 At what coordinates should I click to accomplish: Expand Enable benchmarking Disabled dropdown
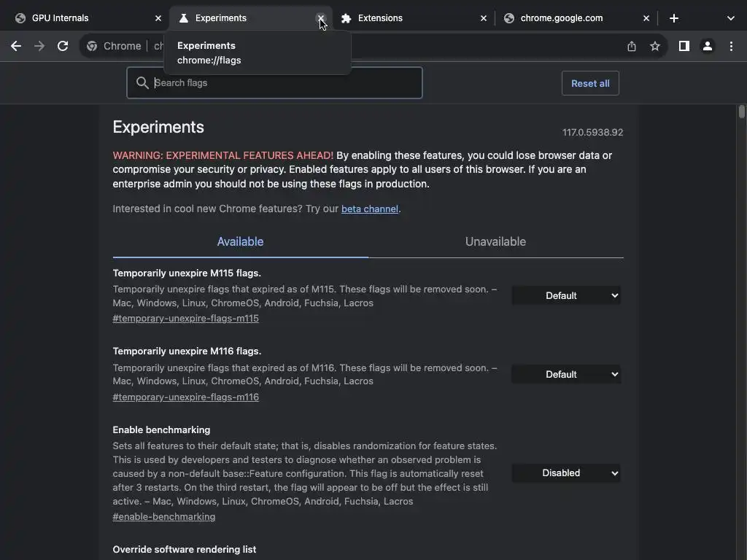[566, 472]
